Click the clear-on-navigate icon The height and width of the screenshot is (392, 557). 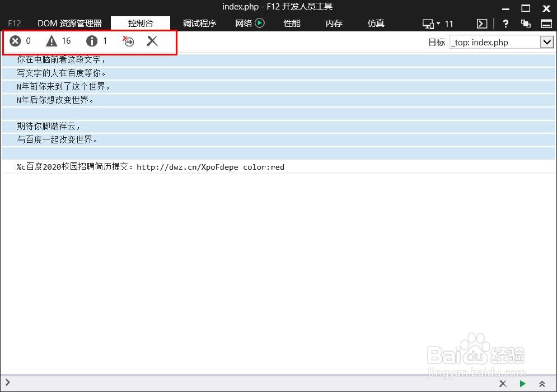128,41
